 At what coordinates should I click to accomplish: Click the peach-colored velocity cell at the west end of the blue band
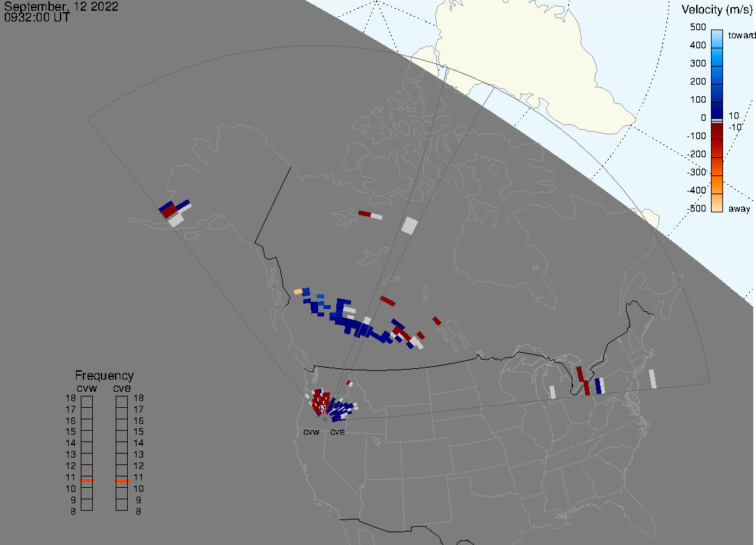click(x=298, y=292)
